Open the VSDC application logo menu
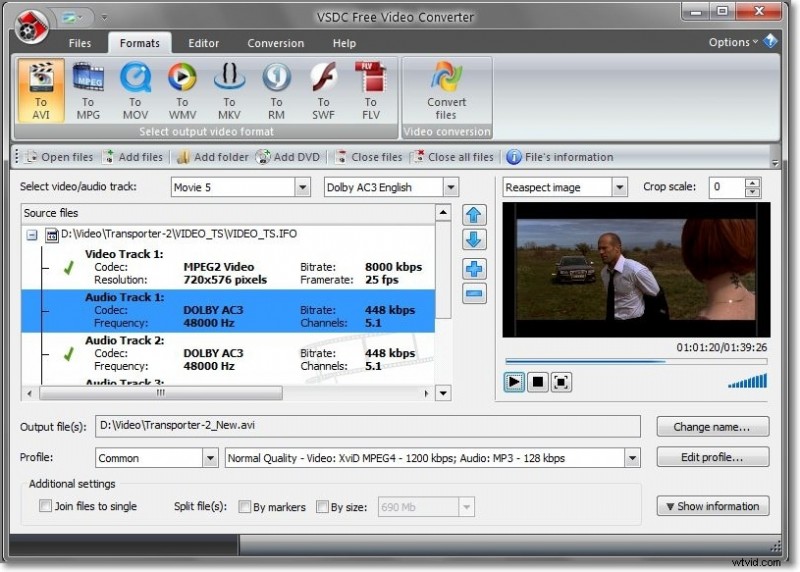 pyautogui.click(x=32, y=26)
